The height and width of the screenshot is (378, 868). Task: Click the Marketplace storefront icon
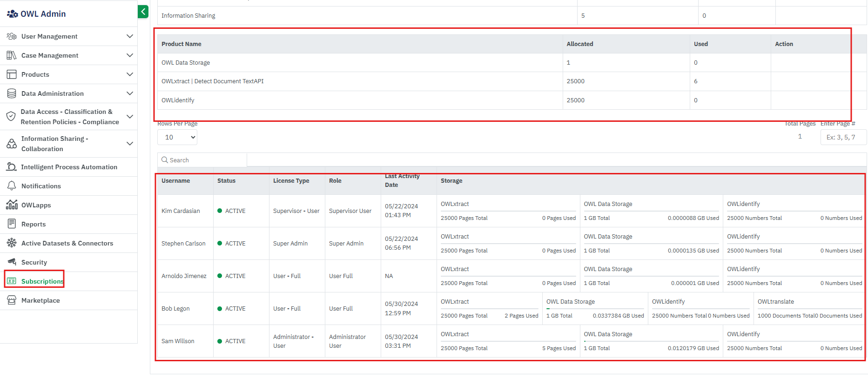click(x=12, y=300)
